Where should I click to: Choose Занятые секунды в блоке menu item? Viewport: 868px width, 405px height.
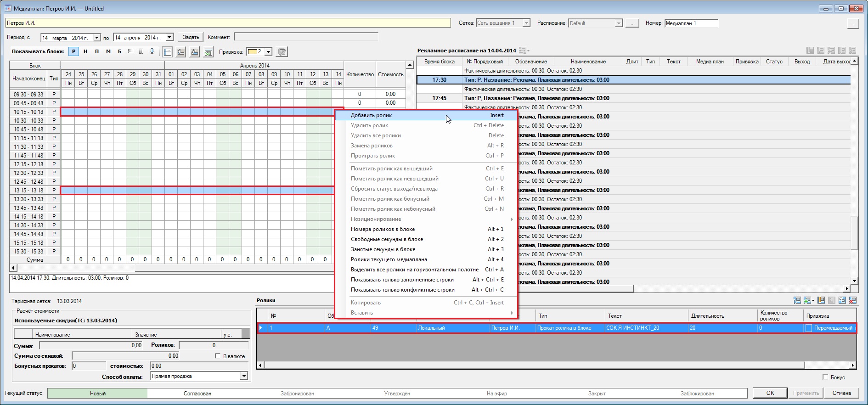pyautogui.click(x=427, y=249)
